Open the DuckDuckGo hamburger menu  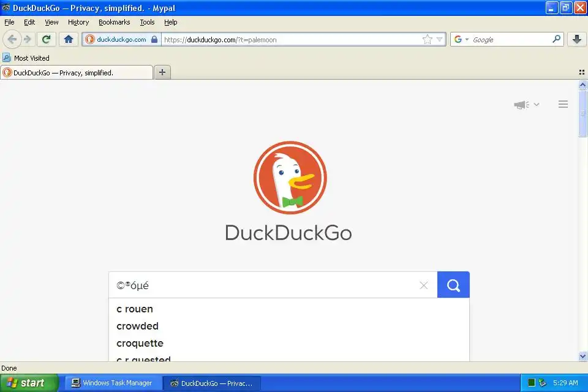pyautogui.click(x=563, y=104)
